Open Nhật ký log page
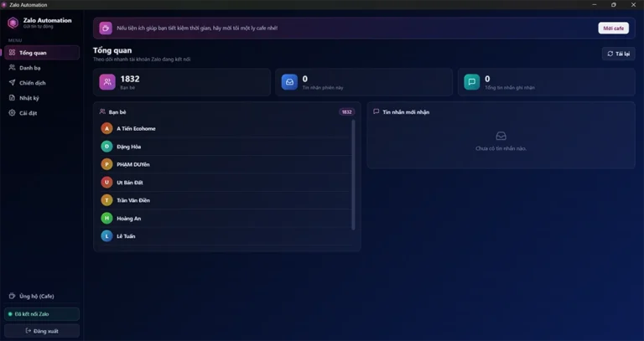 (42, 98)
